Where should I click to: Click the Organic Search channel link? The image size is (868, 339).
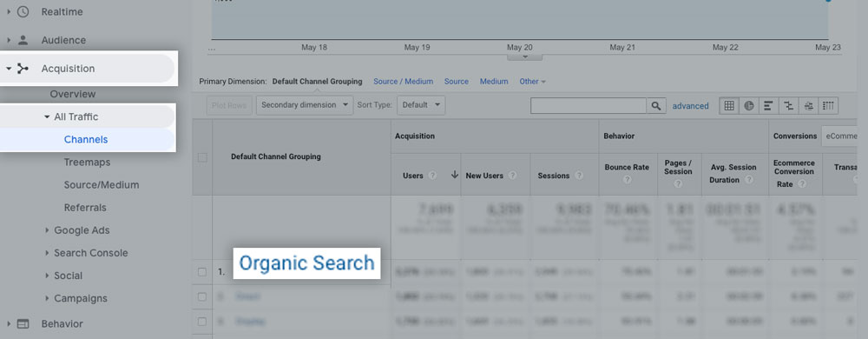(306, 263)
